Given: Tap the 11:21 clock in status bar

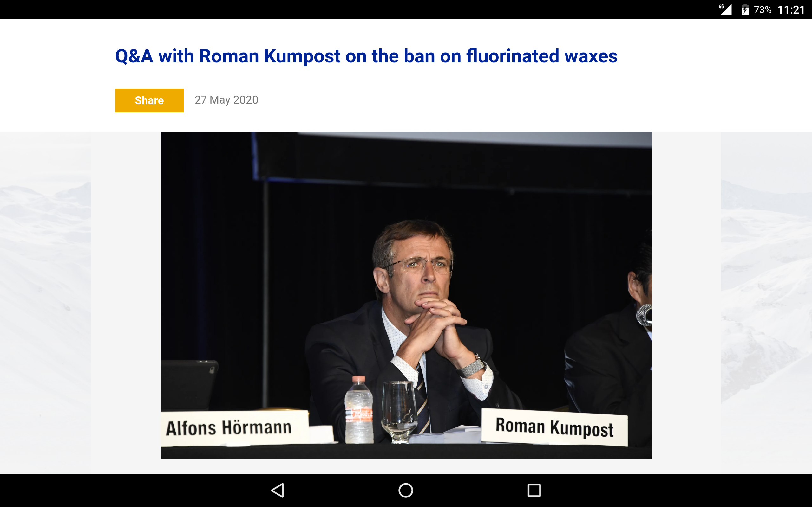Looking at the screenshot, I should tap(791, 10).
